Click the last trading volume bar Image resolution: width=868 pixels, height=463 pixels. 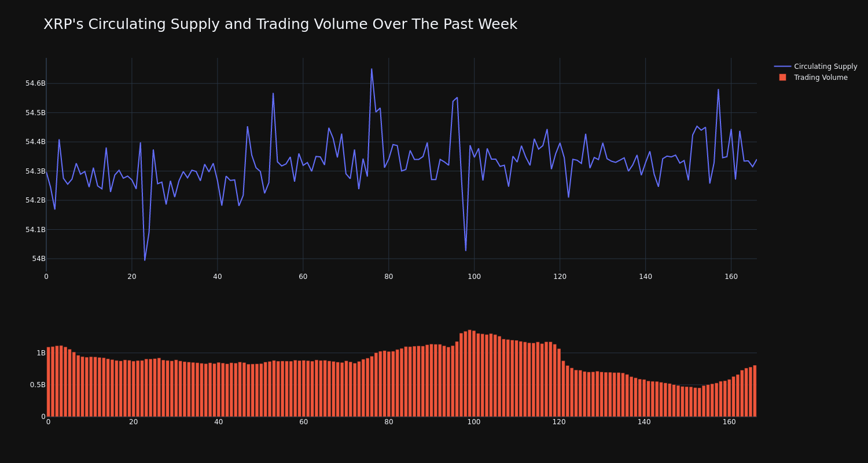[755, 391]
